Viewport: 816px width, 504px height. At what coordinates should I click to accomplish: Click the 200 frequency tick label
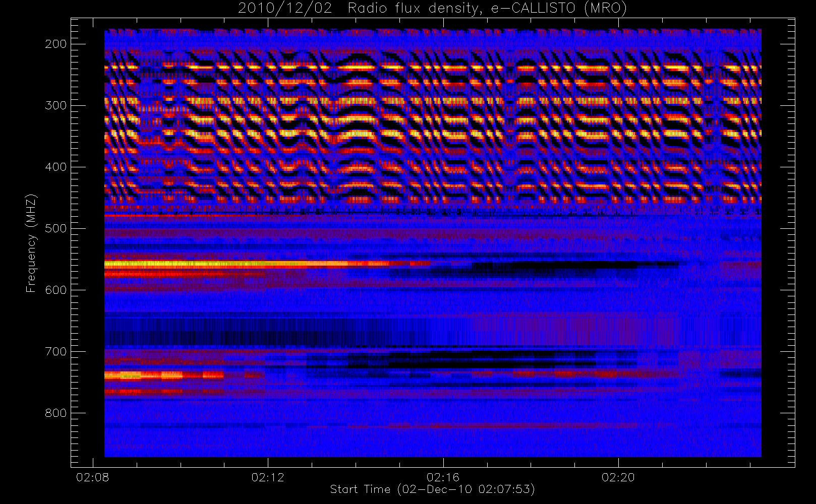pos(56,44)
